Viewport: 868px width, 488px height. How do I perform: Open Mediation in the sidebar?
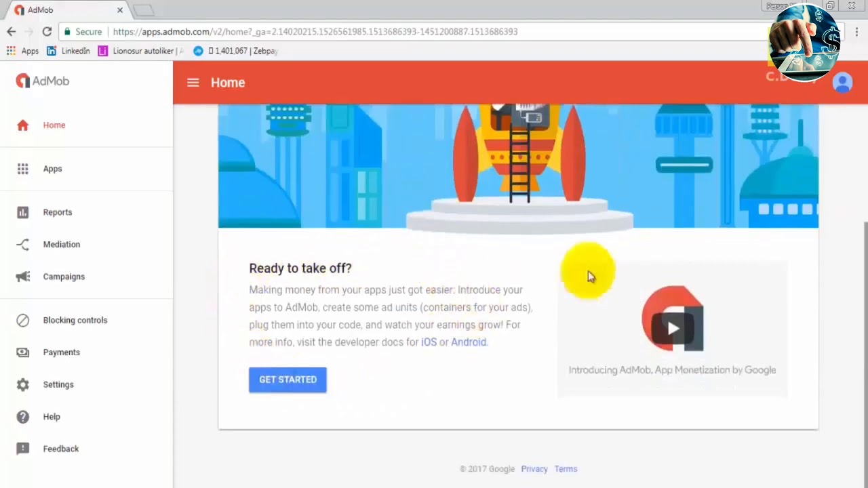click(x=62, y=245)
